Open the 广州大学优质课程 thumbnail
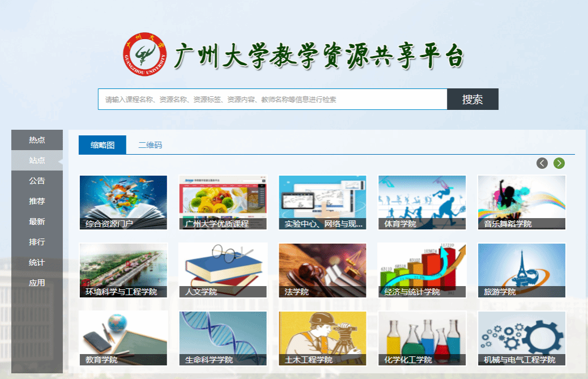588x379 pixels. 223,202
